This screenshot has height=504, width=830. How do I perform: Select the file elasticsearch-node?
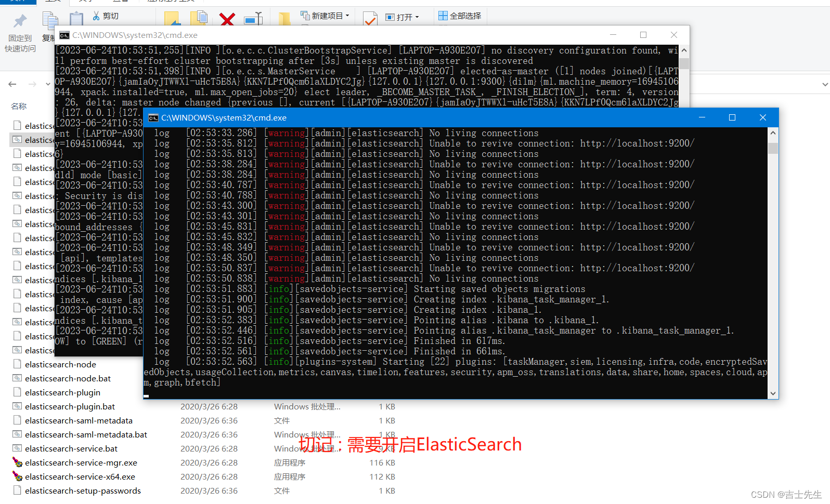(60, 364)
